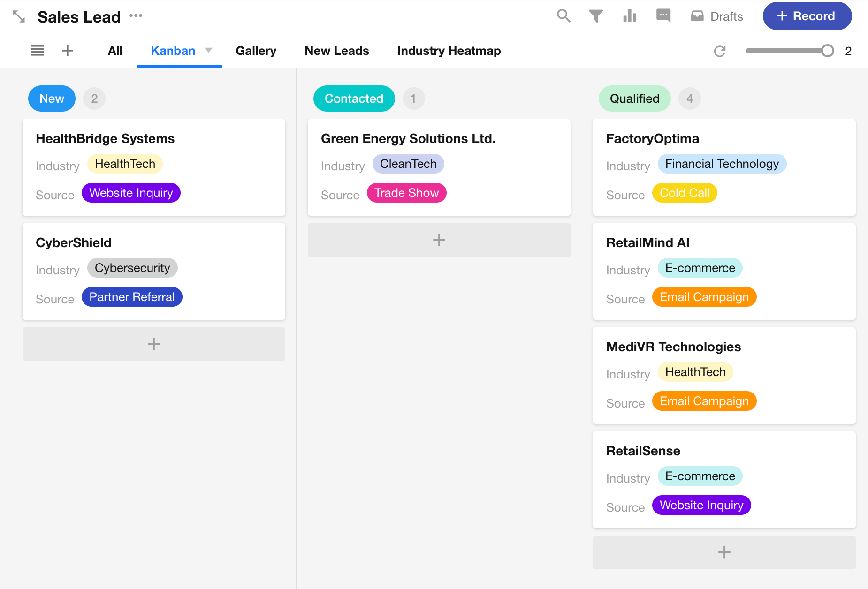Image resolution: width=868 pixels, height=589 pixels.
Task: Open the view list hamburger icon
Action: 38,51
